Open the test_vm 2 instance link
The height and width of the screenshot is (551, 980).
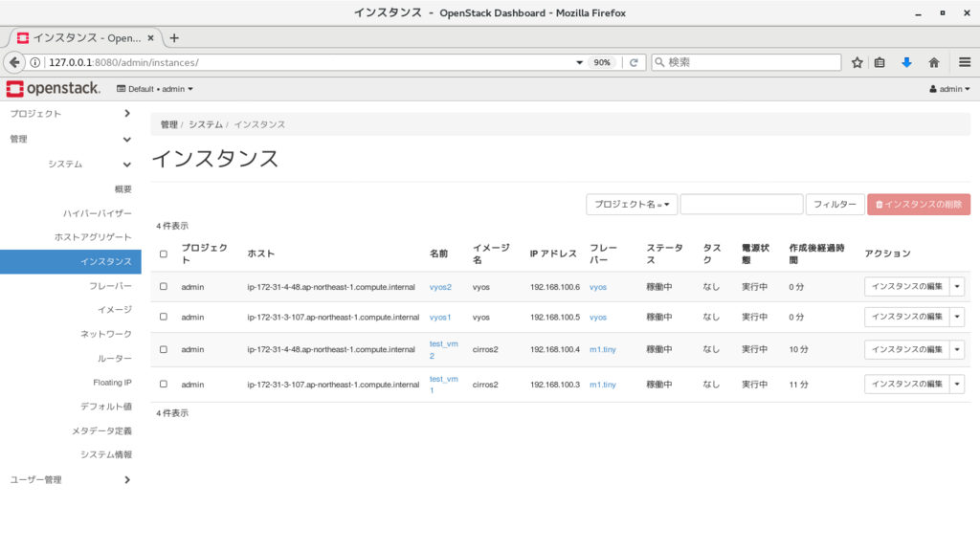(443, 350)
